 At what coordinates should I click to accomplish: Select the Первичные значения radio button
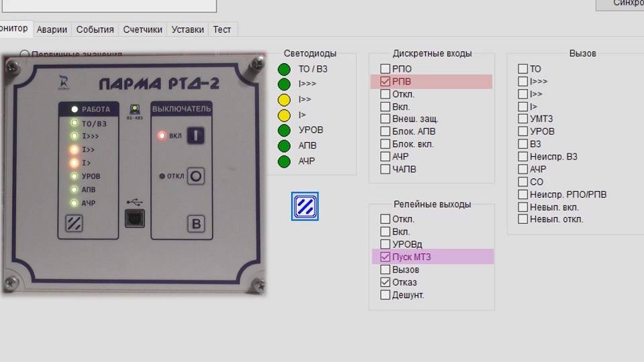[x=24, y=54]
